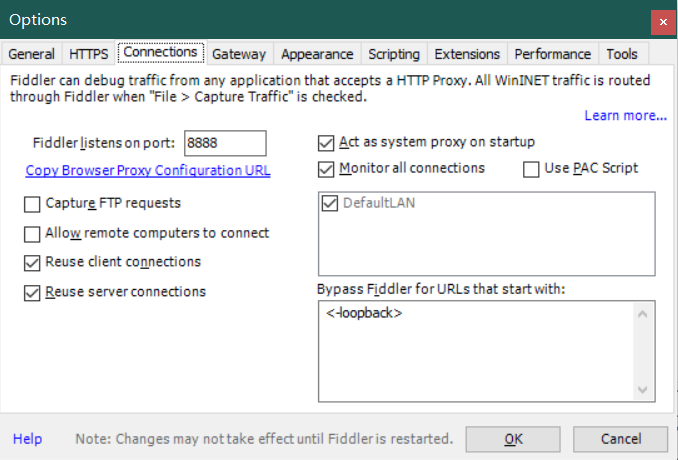Open the Scripting tab

(x=394, y=54)
